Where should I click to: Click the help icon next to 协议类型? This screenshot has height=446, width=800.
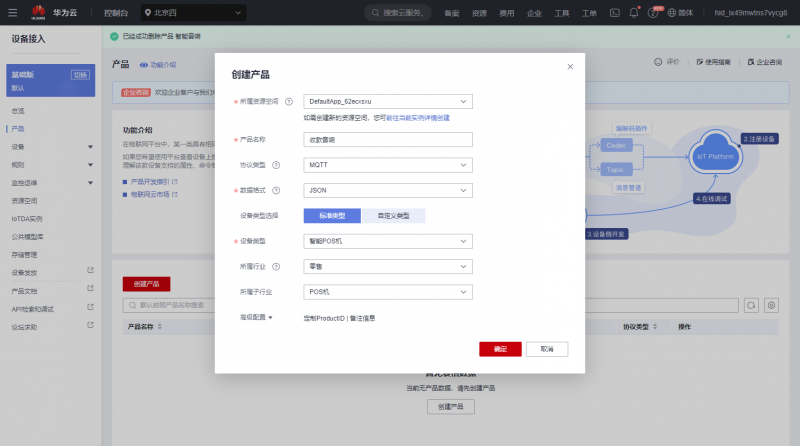pos(276,164)
